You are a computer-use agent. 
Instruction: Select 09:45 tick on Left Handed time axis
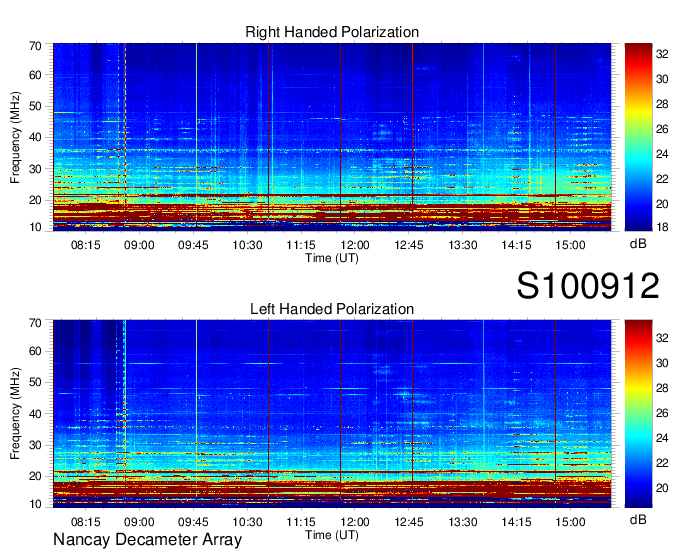pos(193,522)
